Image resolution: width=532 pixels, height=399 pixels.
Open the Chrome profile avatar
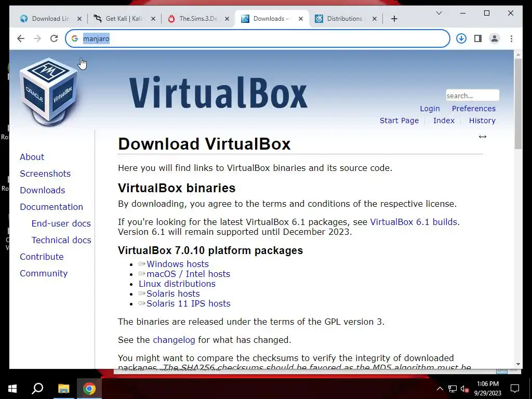point(495,38)
